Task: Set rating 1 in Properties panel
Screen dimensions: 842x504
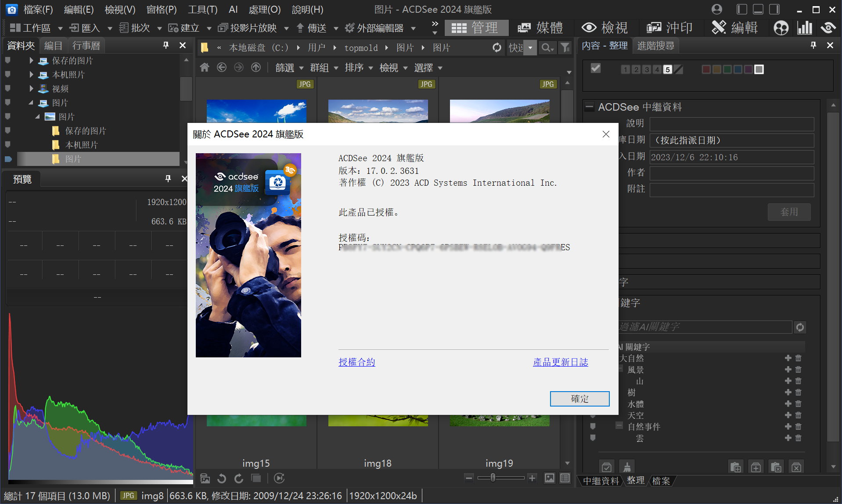Action: [x=626, y=69]
